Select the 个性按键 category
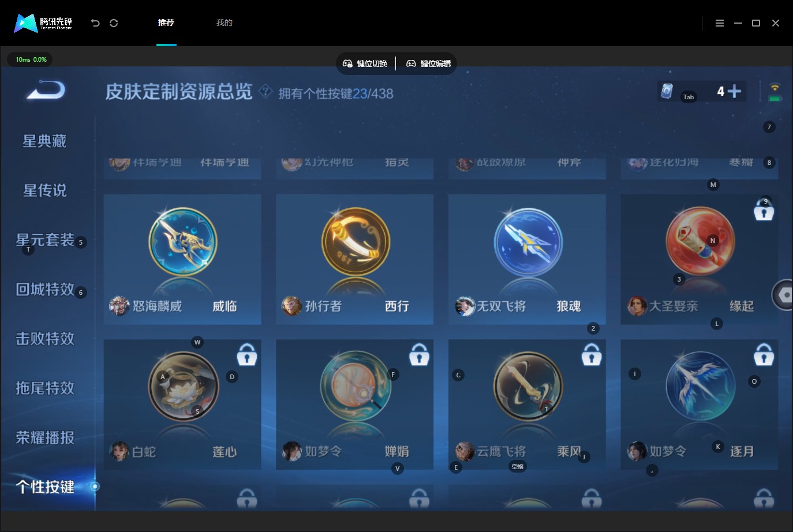The height and width of the screenshot is (532, 793). click(x=45, y=487)
